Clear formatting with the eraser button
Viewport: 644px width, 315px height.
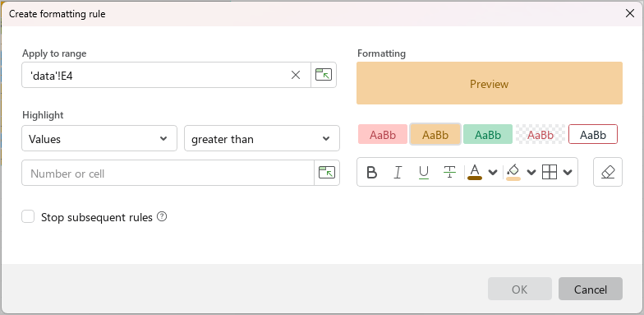click(608, 172)
